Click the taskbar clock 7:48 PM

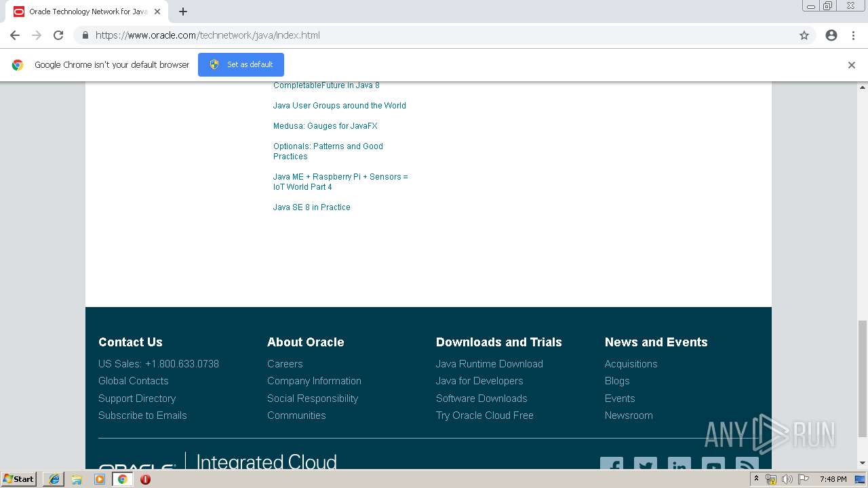coord(833,479)
